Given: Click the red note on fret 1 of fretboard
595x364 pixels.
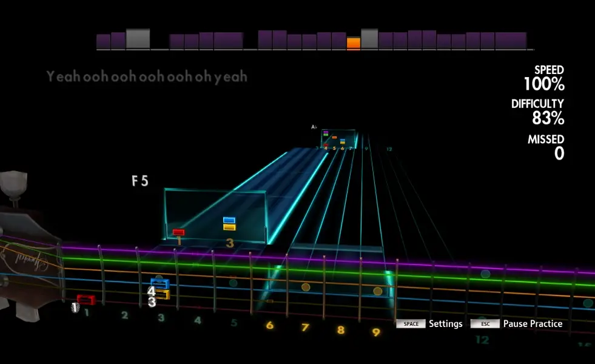Looking at the screenshot, I should point(86,300).
